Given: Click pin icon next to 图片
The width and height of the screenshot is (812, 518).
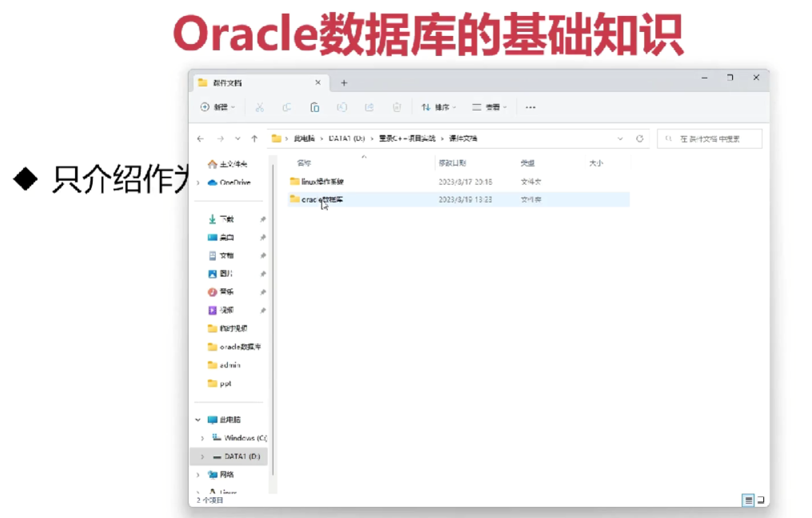Looking at the screenshot, I should [262, 274].
